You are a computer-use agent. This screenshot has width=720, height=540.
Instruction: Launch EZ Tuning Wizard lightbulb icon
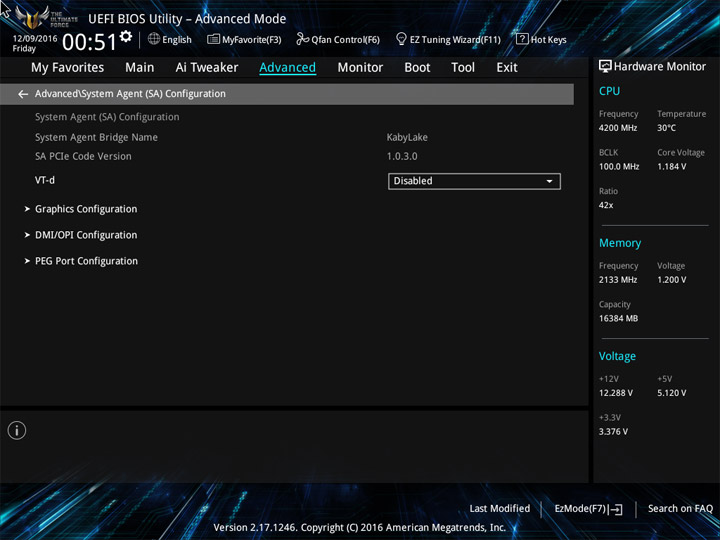401,39
